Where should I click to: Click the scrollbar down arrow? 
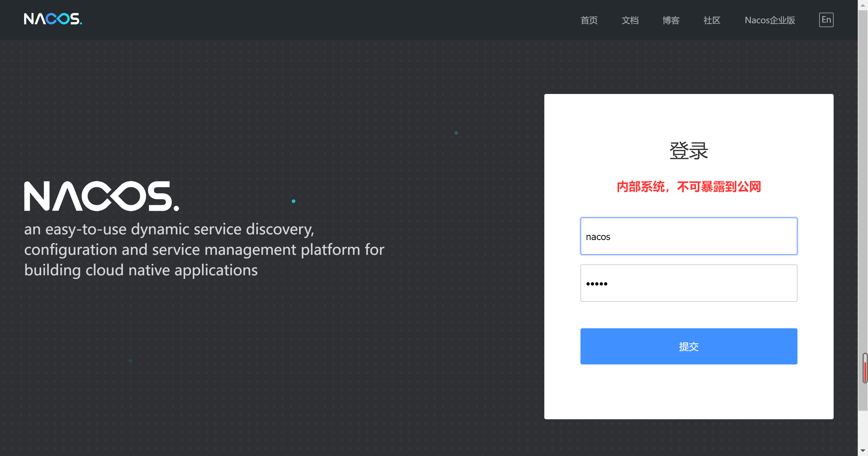[863, 451]
